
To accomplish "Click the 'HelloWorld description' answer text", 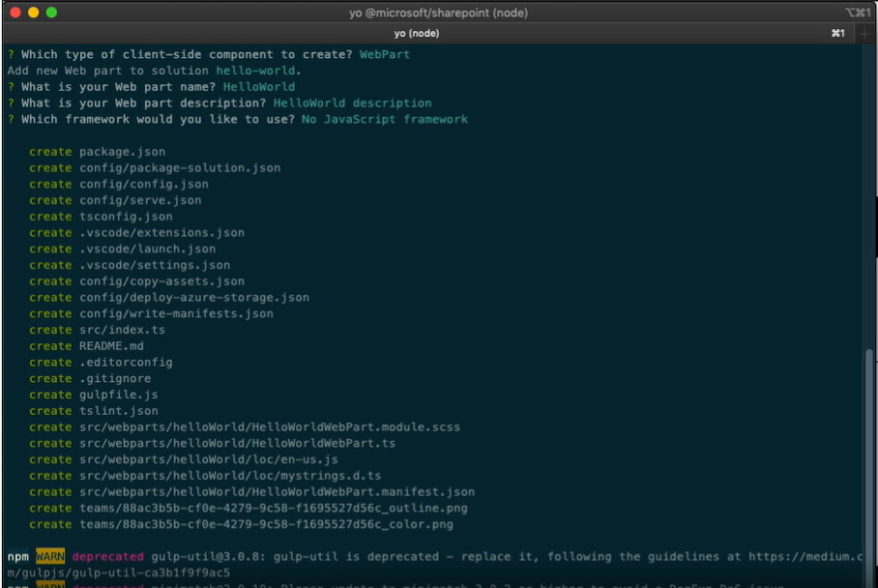I will [352, 103].
